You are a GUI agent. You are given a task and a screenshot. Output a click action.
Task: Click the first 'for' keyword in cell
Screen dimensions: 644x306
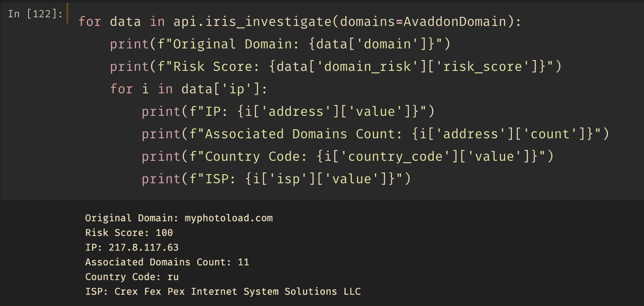pyautogui.click(x=90, y=22)
